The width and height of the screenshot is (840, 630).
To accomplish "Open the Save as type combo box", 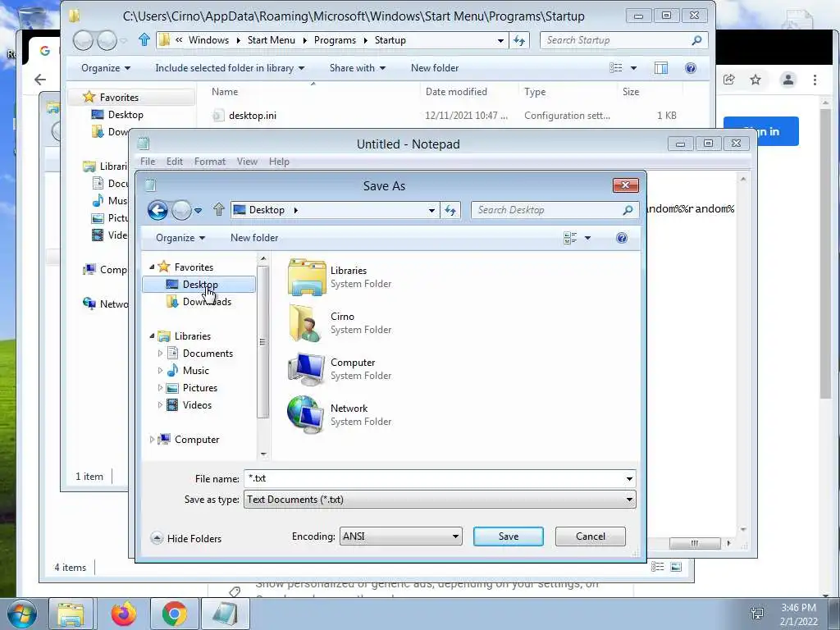I will coord(440,500).
